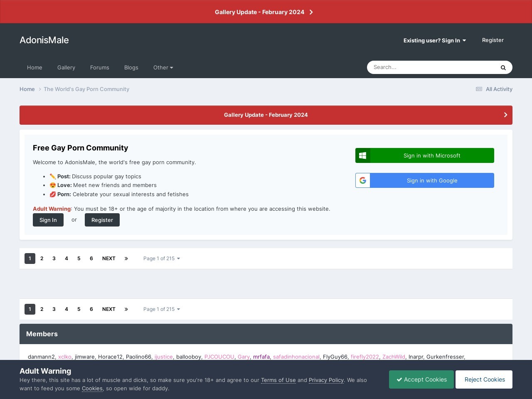Click the search magnifier icon

tap(503, 67)
